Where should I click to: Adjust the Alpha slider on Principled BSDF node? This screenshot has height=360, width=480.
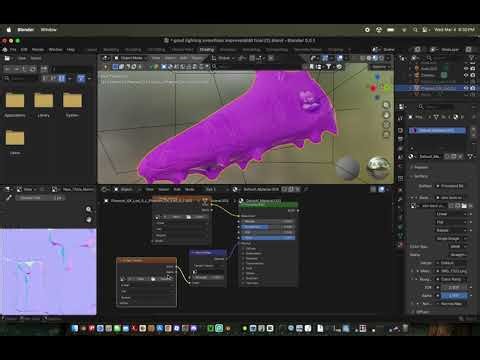point(269,238)
